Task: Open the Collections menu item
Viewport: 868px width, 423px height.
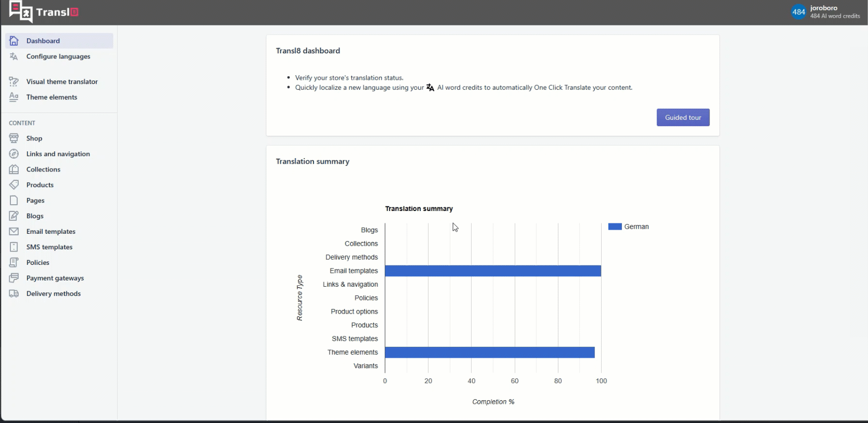Action: (43, 170)
